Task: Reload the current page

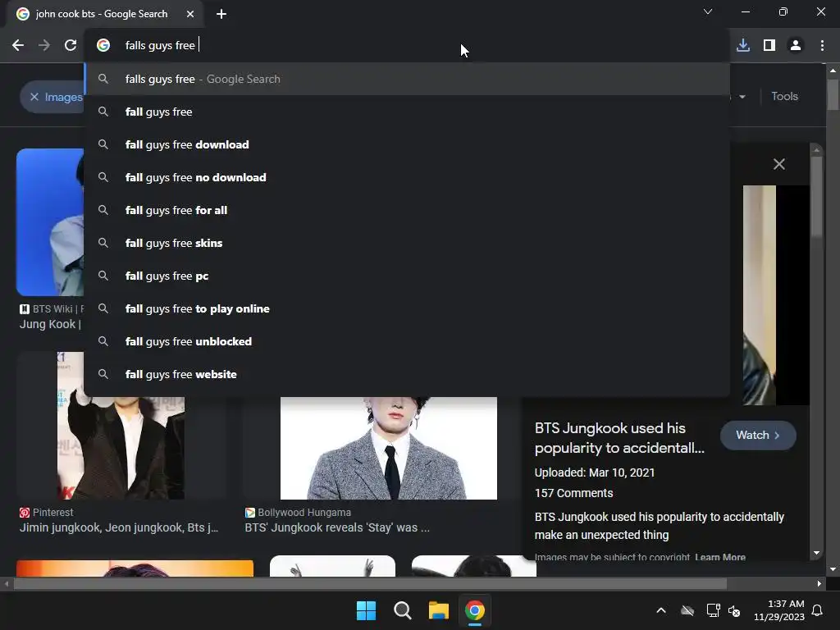Action: 71,46
